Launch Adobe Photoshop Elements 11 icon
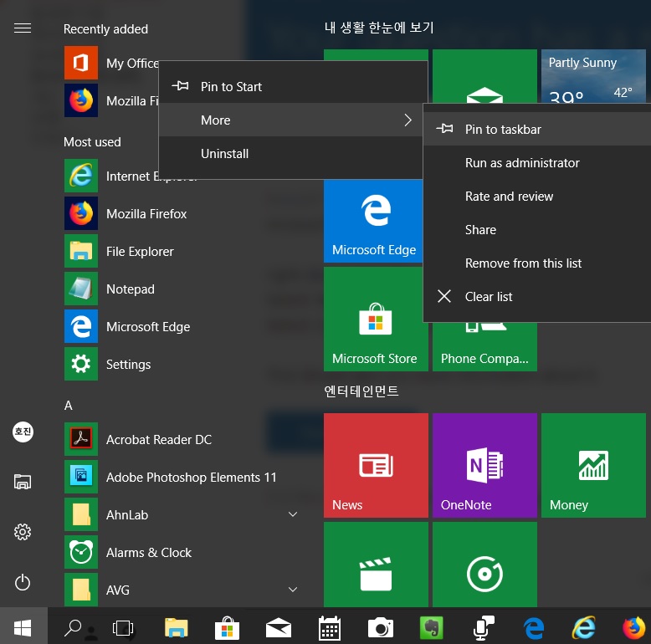Screen dimensions: 651x644 [x=81, y=477]
